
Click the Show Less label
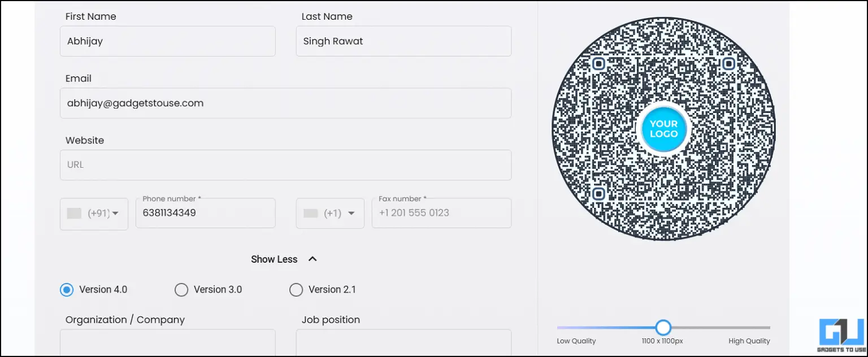pos(274,259)
